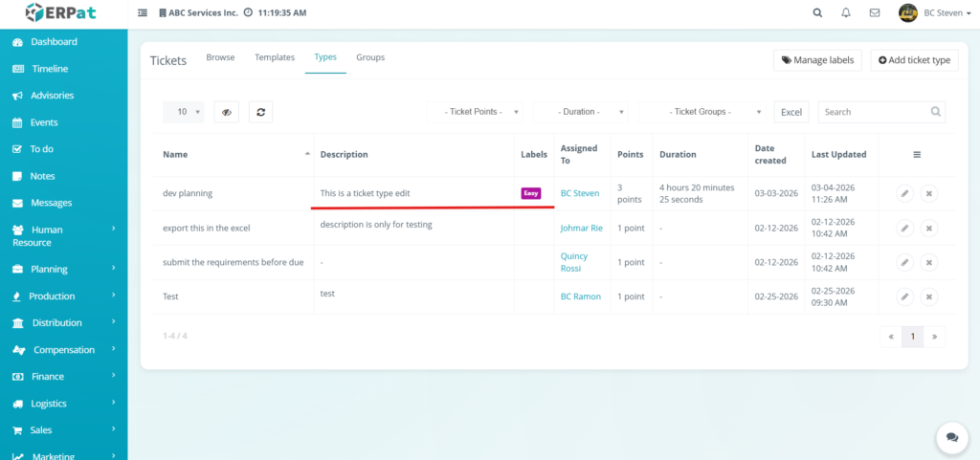
Task: Click the Add ticket type button
Action: point(914,60)
